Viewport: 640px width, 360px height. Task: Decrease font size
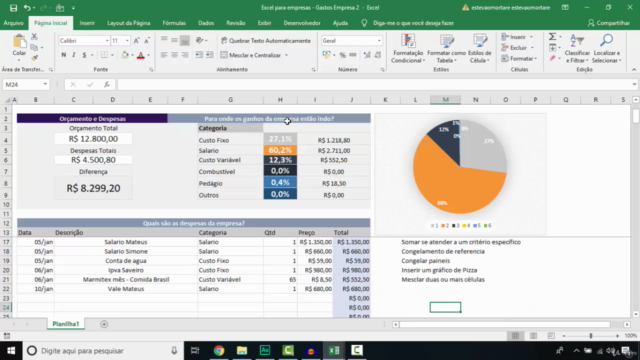(x=147, y=41)
